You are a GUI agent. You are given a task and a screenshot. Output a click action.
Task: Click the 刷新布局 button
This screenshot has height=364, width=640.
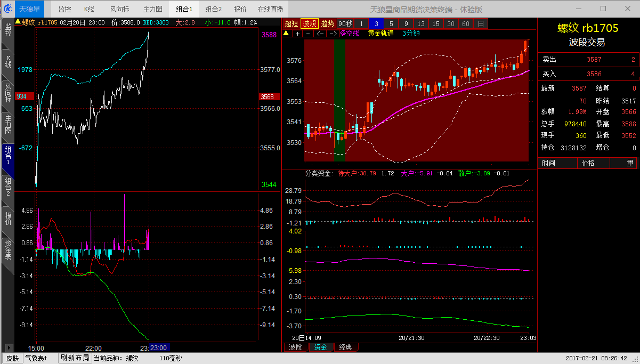pyautogui.click(x=75, y=358)
